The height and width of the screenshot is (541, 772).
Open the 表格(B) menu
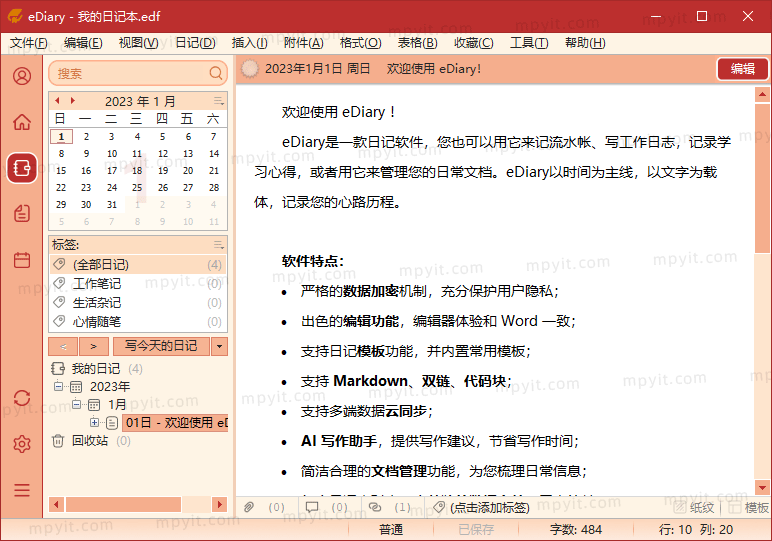click(418, 43)
